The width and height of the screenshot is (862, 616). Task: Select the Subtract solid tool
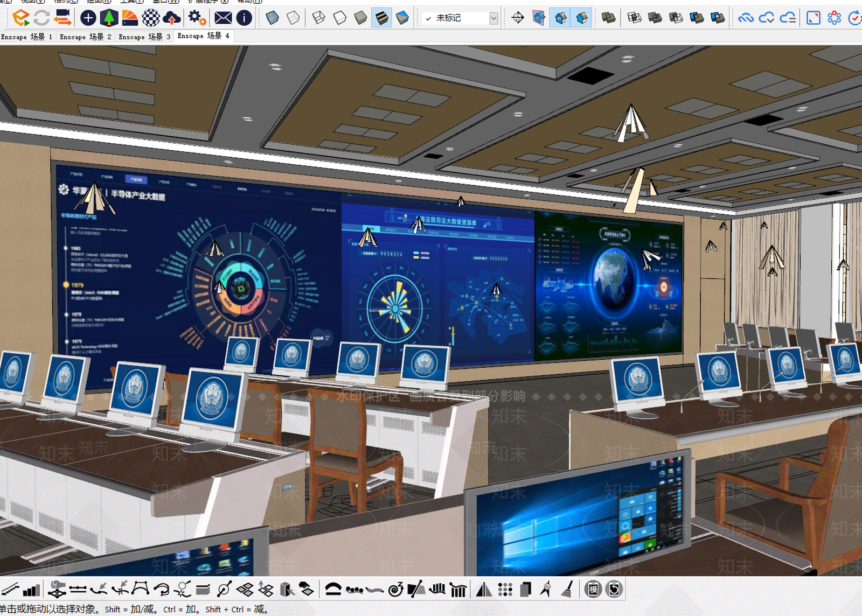pos(676,18)
